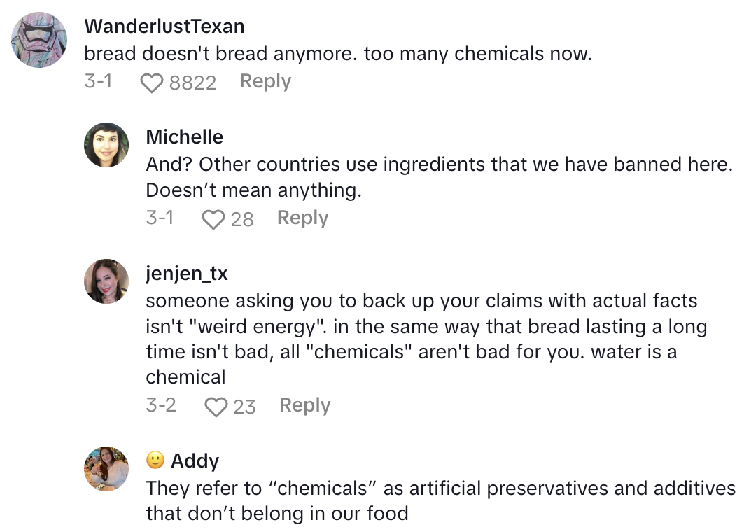Image resolution: width=756 pixels, height=532 pixels.
Task: Click the 8822 like count
Action: tap(192, 83)
